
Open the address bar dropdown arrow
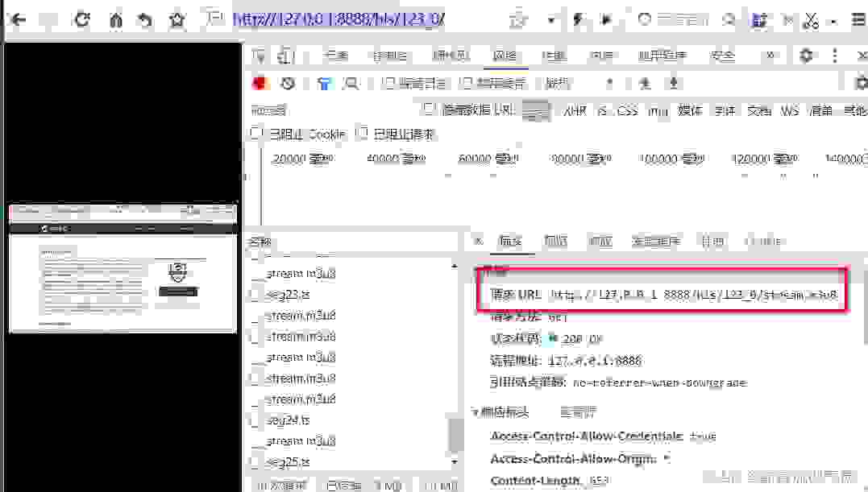pos(551,20)
